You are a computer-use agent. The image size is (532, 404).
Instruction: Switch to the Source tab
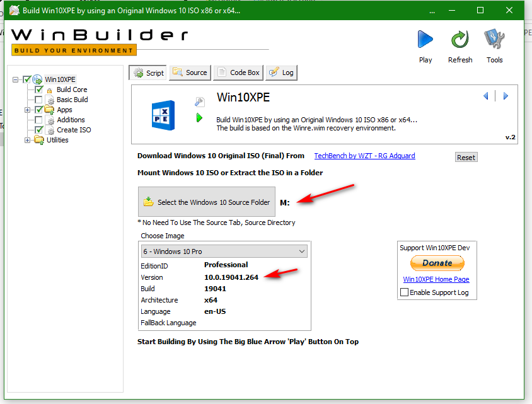pos(190,72)
